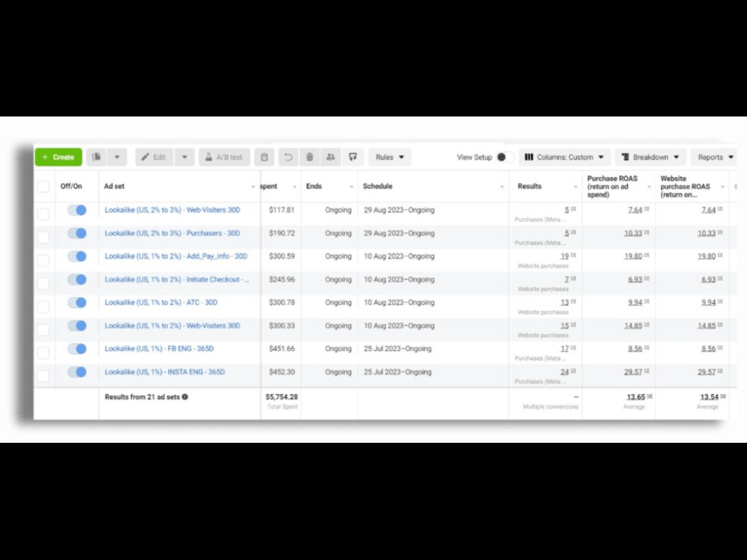Click the $117.81 spent amount
The height and width of the screenshot is (560, 747).
(282, 210)
